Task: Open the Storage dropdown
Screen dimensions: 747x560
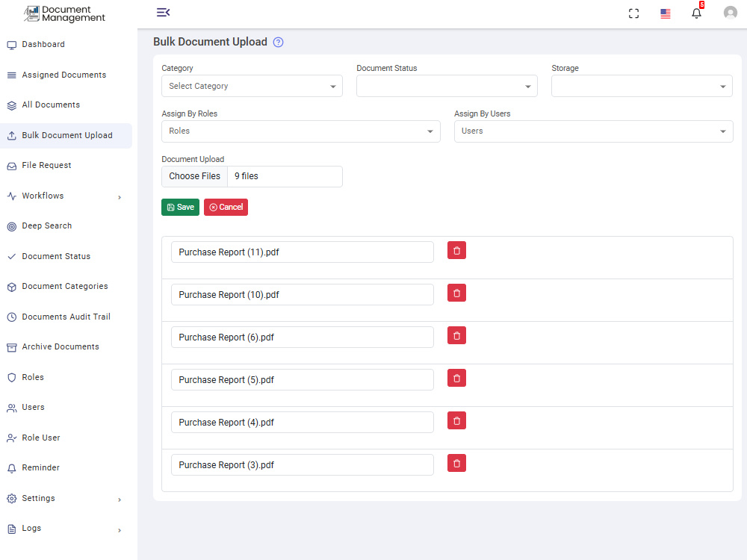Action: (642, 86)
